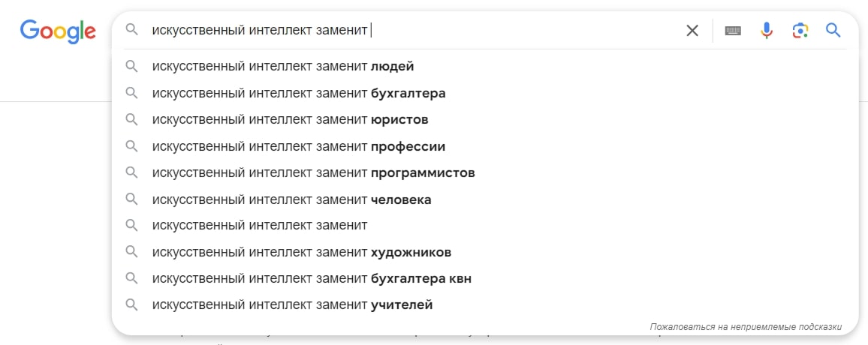Choose the suggestion ending in 'программистов'
868x345 pixels.
[x=479, y=172]
